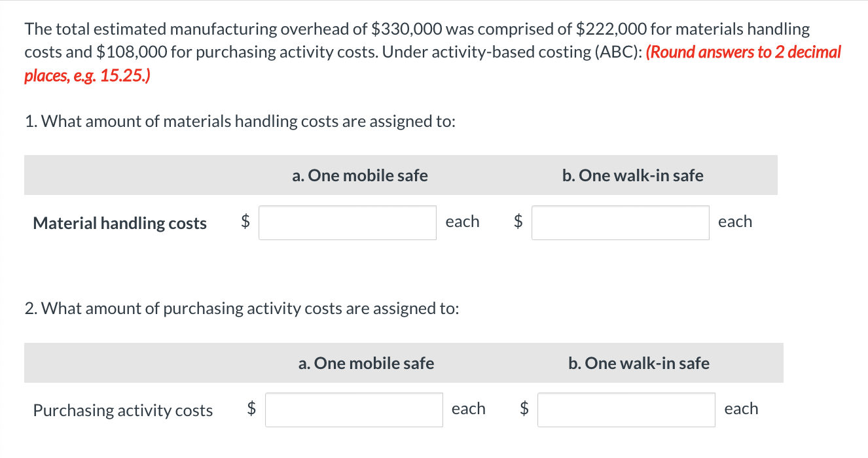Click the mobile safe material handling cost field
This screenshot has height=458, width=868.
click(x=348, y=222)
